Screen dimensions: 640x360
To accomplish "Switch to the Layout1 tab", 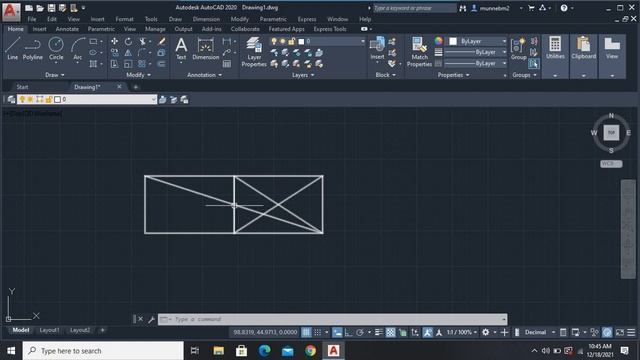I will [x=49, y=330].
